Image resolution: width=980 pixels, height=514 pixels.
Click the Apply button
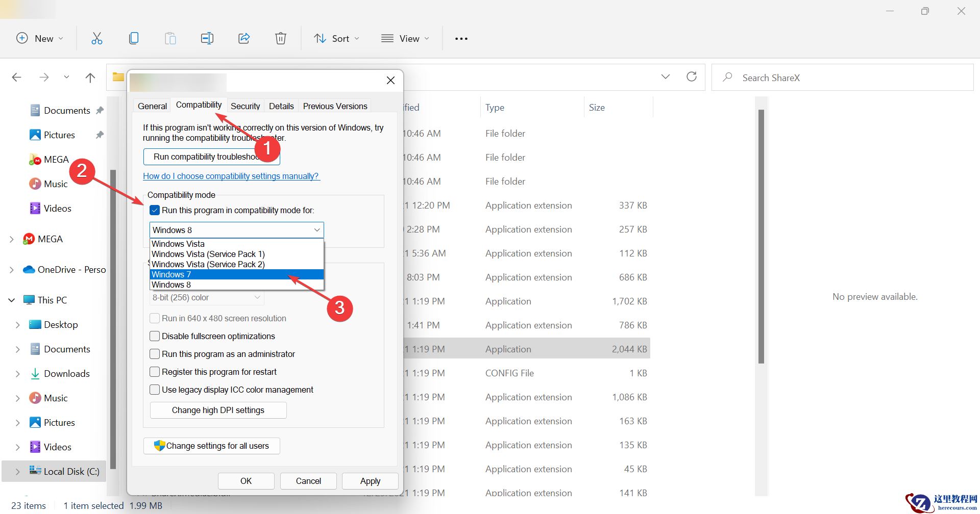pyautogui.click(x=370, y=481)
